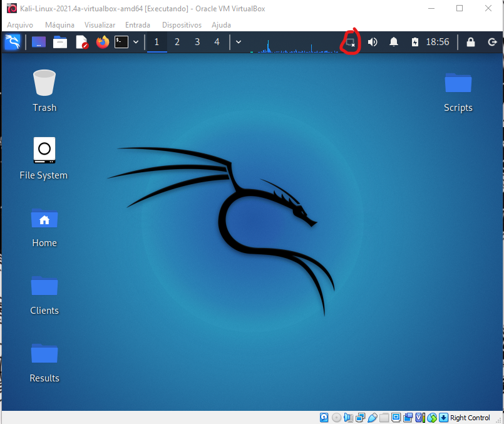The width and height of the screenshot is (504, 424).
Task: Open the Entrada menu
Action: click(138, 25)
